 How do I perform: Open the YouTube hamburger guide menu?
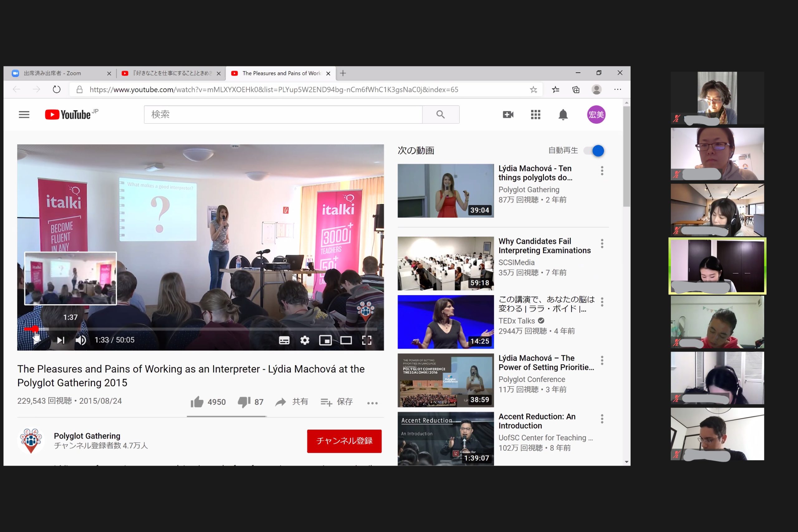pyautogui.click(x=24, y=115)
